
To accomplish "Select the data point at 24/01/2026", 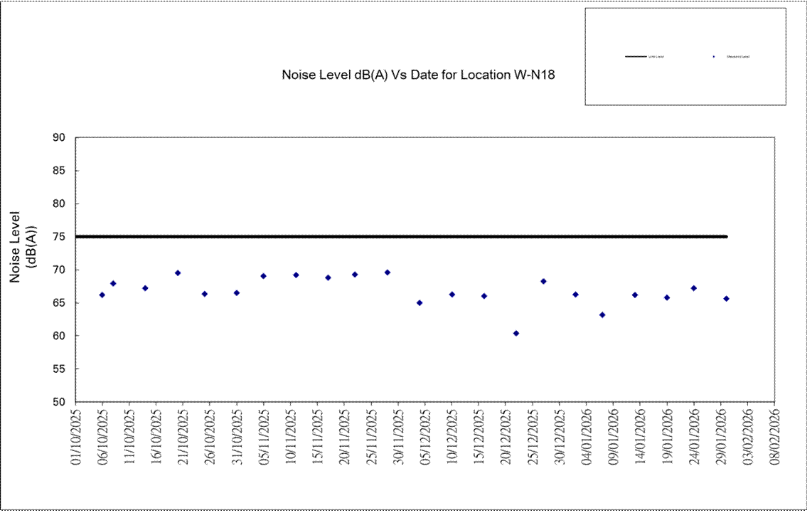I will [x=694, y=288].
